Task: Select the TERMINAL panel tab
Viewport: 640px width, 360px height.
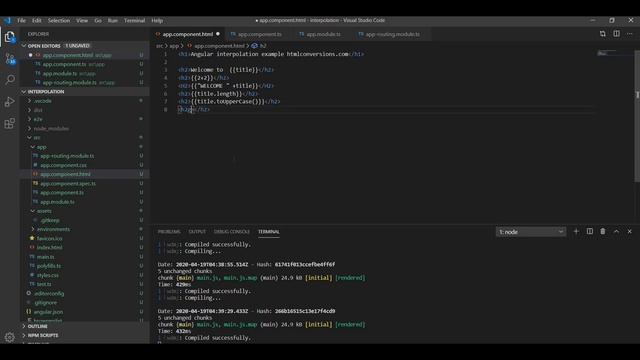Action: (x=269, y=231)
